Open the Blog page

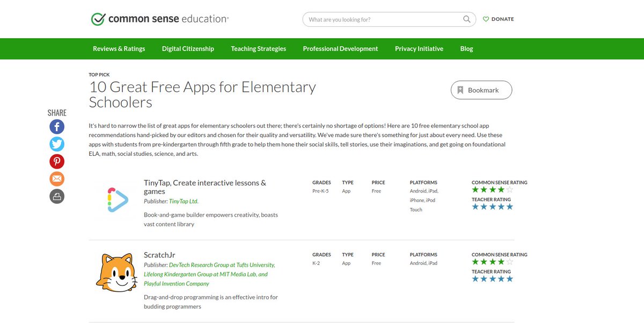pyautogui.click(x=467, y=48)
